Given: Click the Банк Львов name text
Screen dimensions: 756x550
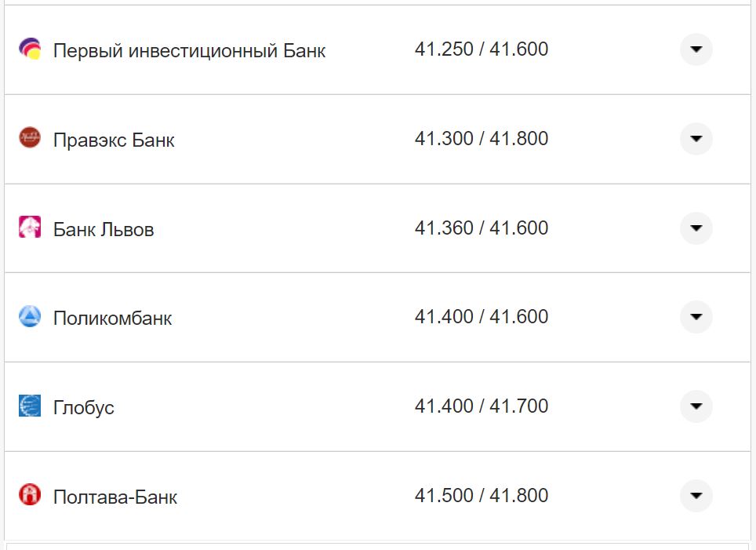Looking at the screenshot, I should click(104, 228).
